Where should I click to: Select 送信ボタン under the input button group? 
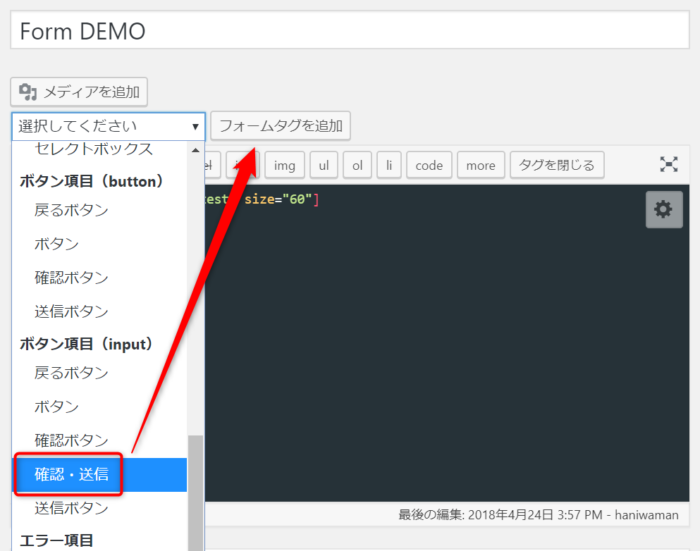[72, 508]
